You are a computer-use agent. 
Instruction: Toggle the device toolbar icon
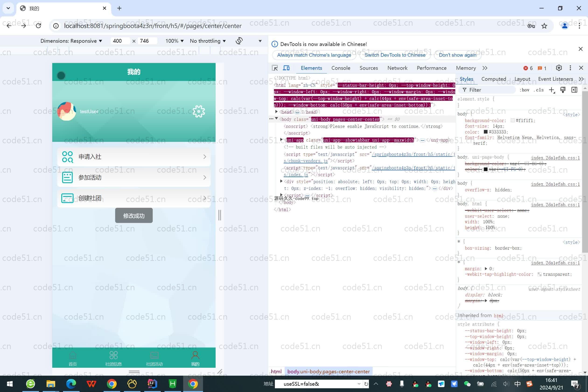click(x=286, y=68)
